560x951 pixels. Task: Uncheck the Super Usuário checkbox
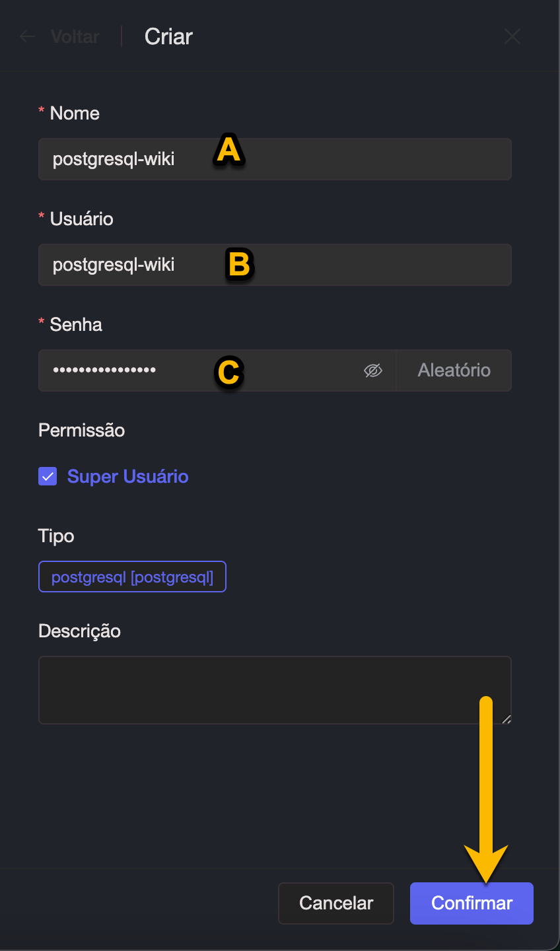coord(48,476)
